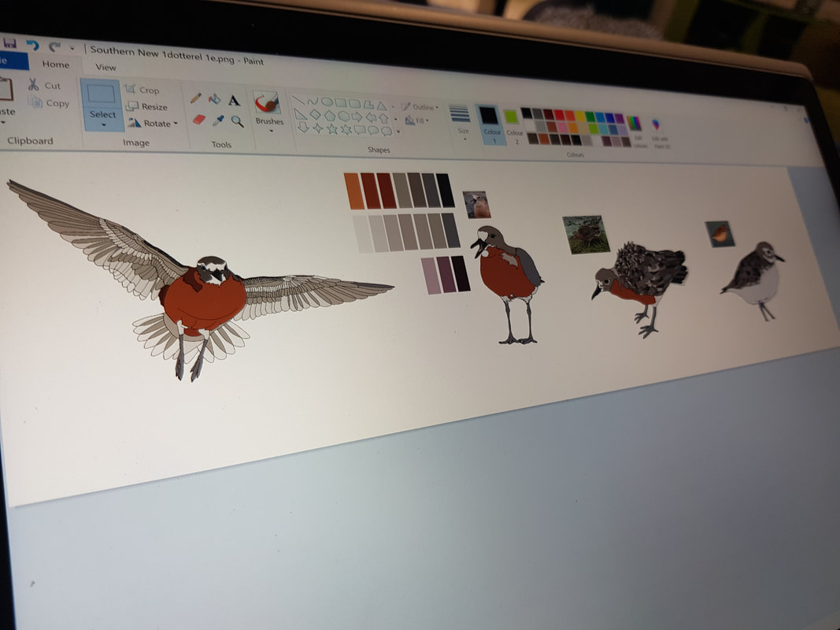Choose the Rounded rectangular callout shape
Viewport: 840px width, 630px height.
360,130
